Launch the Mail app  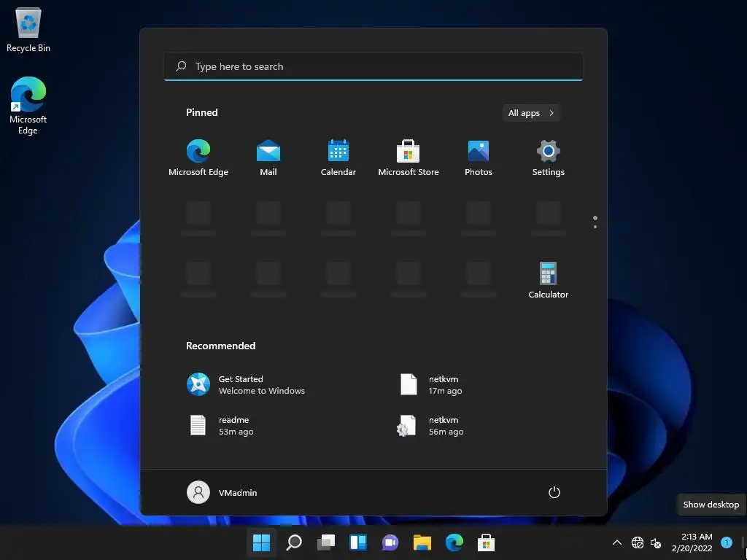268,157
